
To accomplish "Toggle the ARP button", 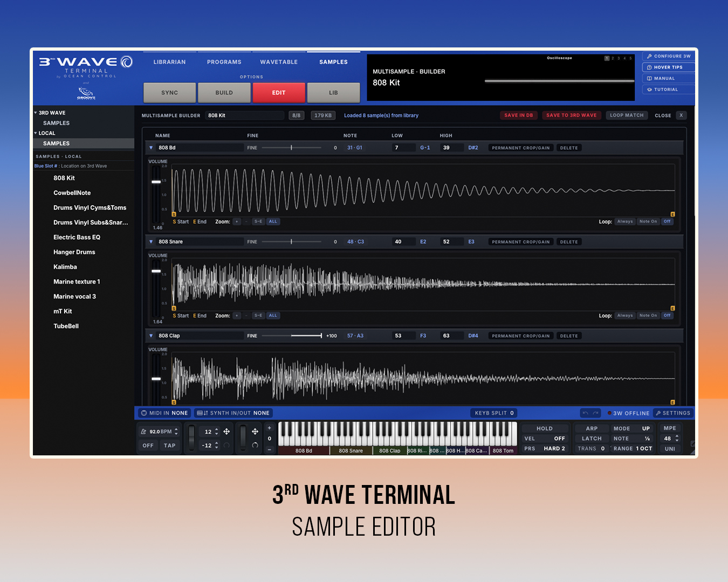I will click(x=592, y=428).
